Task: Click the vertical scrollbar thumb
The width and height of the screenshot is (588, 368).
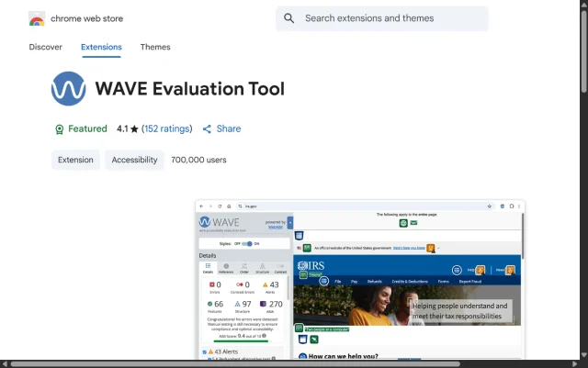Action: click(x=584, y=51)
